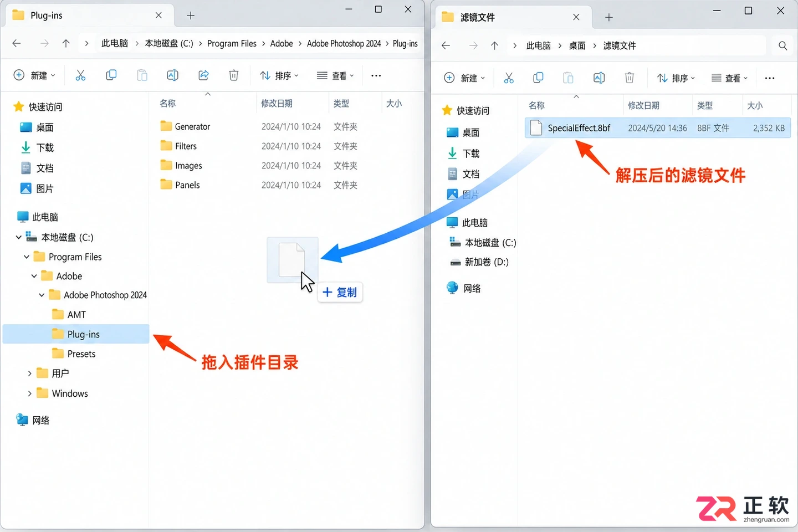This screenshot has height=532, width=798.
Task: Go back in the 滤镜文件 window
Action: tap(446, 45)
